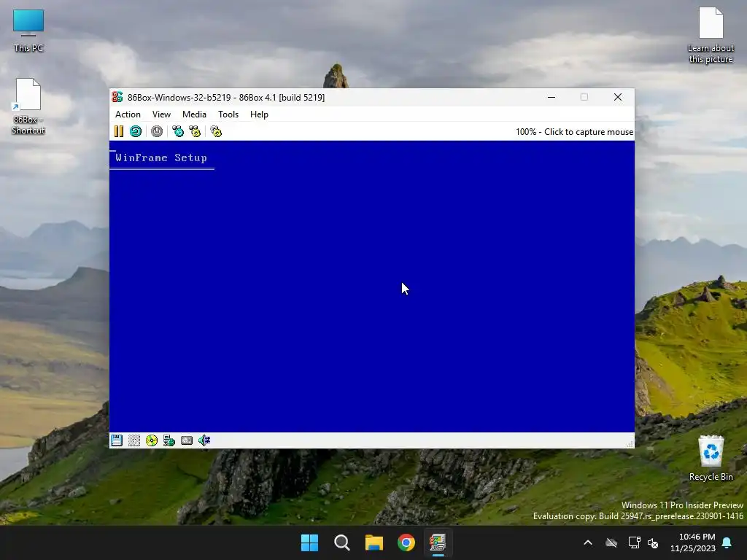The image size is (747, 560).
Task: Open the notifications bell icon
Action: [x=727, y=542]
